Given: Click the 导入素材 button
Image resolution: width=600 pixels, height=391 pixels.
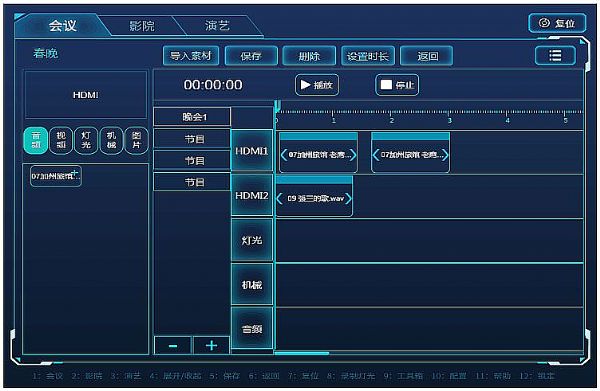Looking at the screenshot, I should (191, 56).
